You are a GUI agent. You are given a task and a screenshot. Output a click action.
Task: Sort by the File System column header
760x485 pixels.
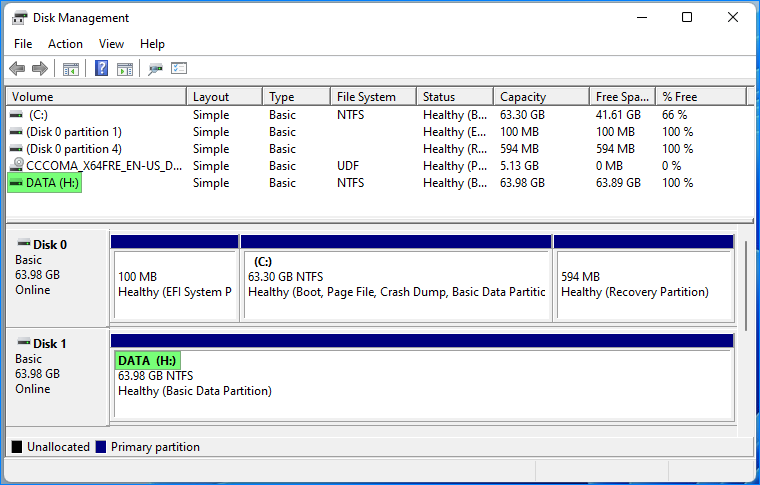click(x=366, y=97)
